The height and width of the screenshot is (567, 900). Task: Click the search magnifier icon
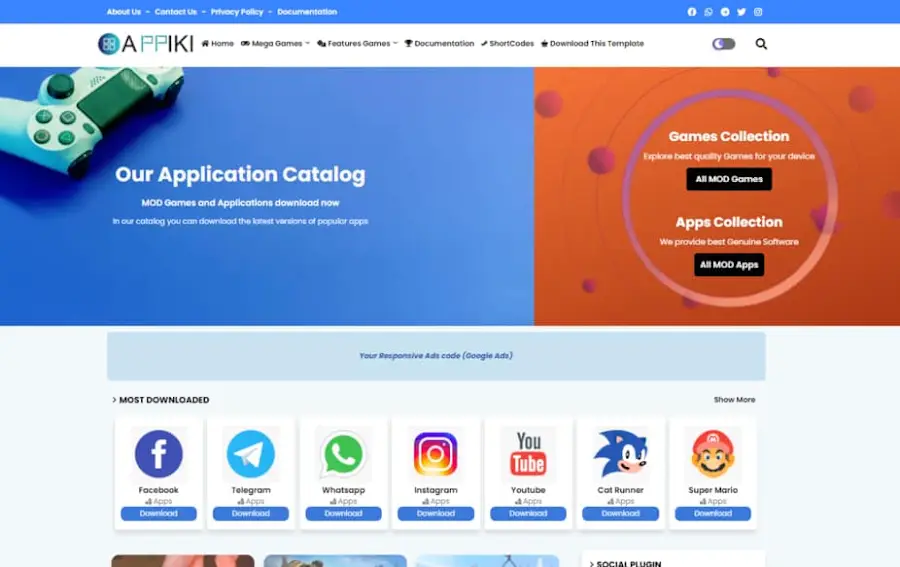[761, 44]
